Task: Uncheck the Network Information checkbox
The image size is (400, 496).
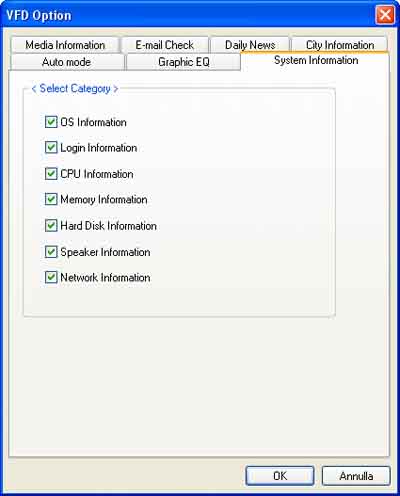Action: (51, 277)
